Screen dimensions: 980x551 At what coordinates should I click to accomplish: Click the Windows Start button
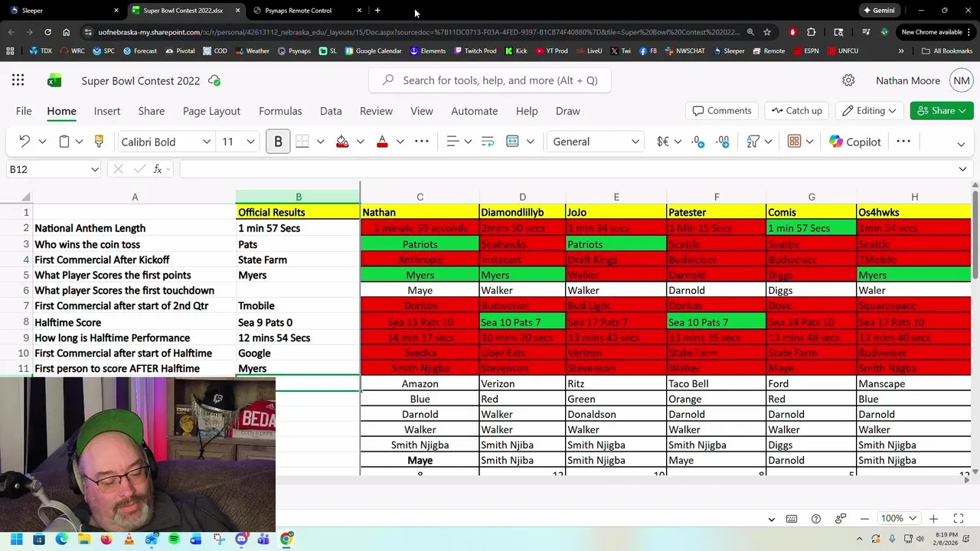coord(16,539)
